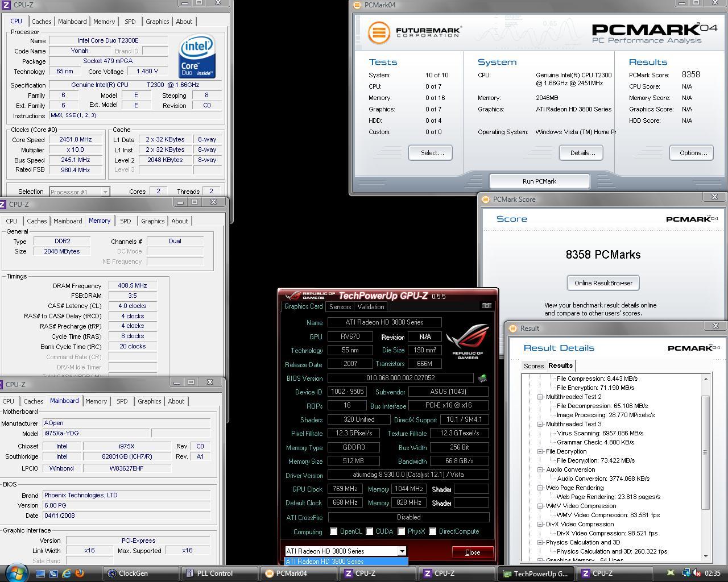Click the Result window title icon
This screenshot has width=728, height=582.
[512, 329]
